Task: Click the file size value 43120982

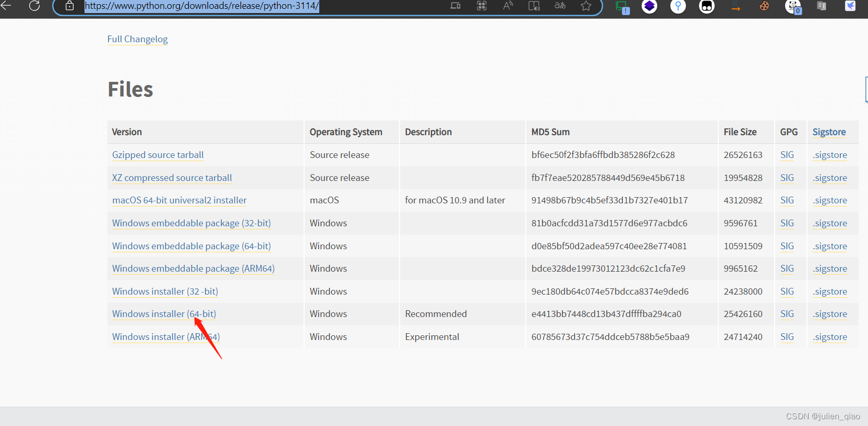Action: coord(743,200)
